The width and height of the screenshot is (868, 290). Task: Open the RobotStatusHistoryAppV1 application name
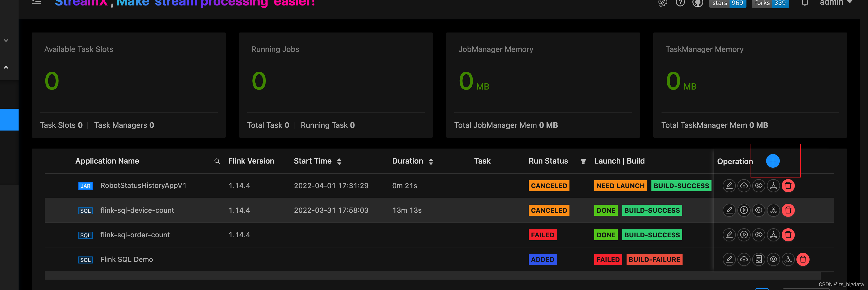(x=143, y=186)
